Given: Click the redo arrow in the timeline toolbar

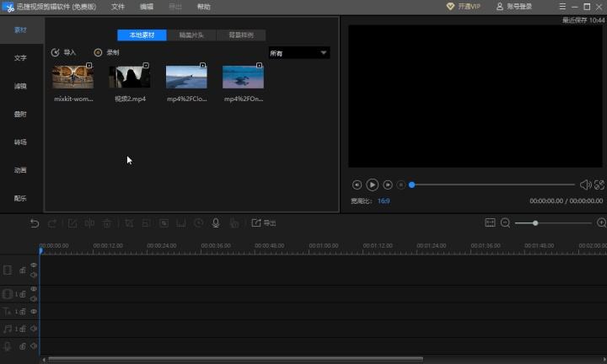Looking at the screenshot, I should pos(52,223).
